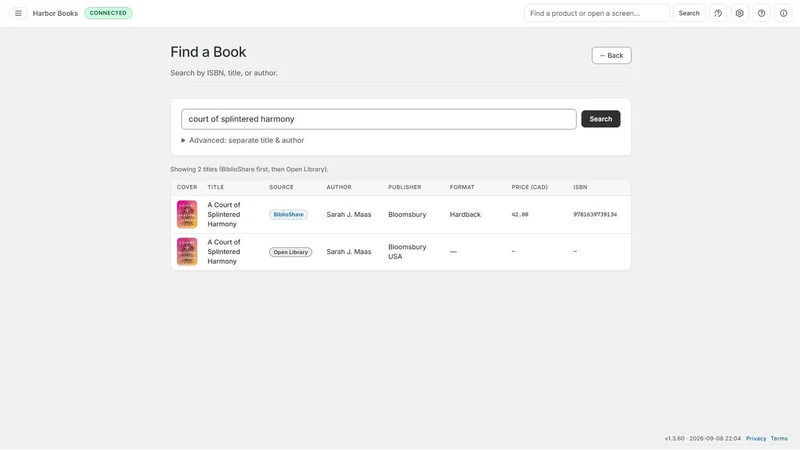Click the TITLE column header
800x450 pixels.
pos(216,187)
